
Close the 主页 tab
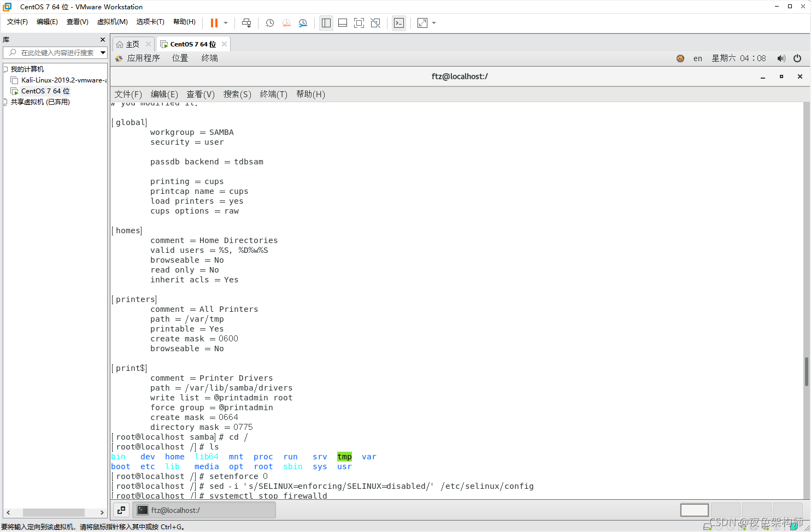click(148, 44)
